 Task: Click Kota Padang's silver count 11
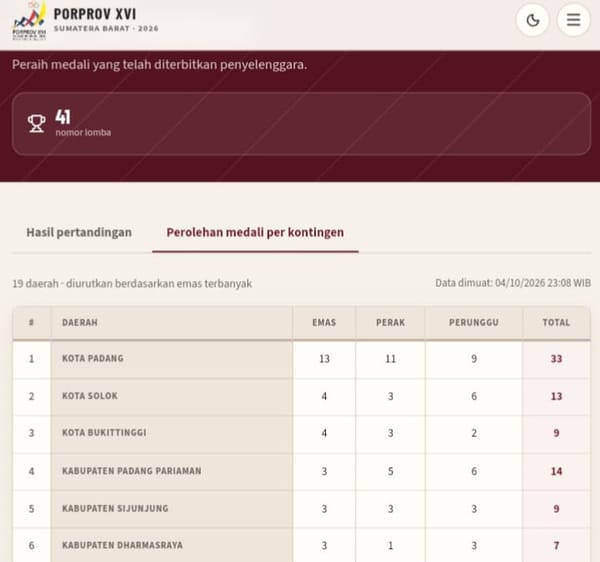click(390, 359)
